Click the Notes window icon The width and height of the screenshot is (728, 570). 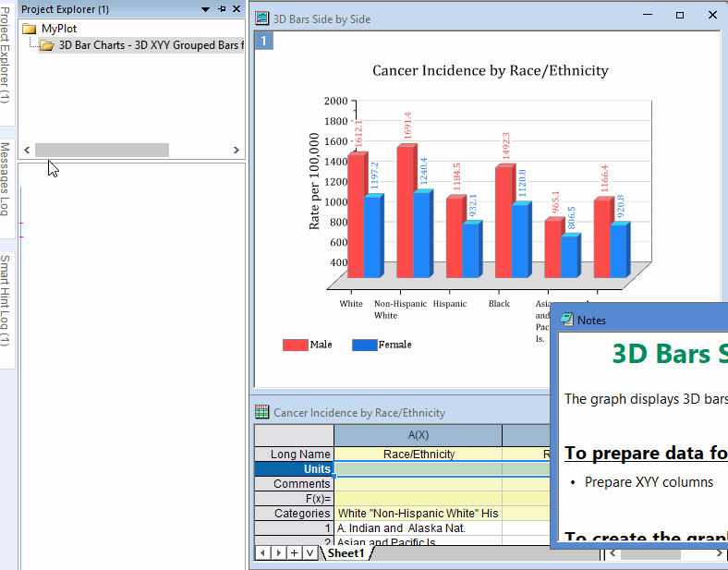coord(566,320)
